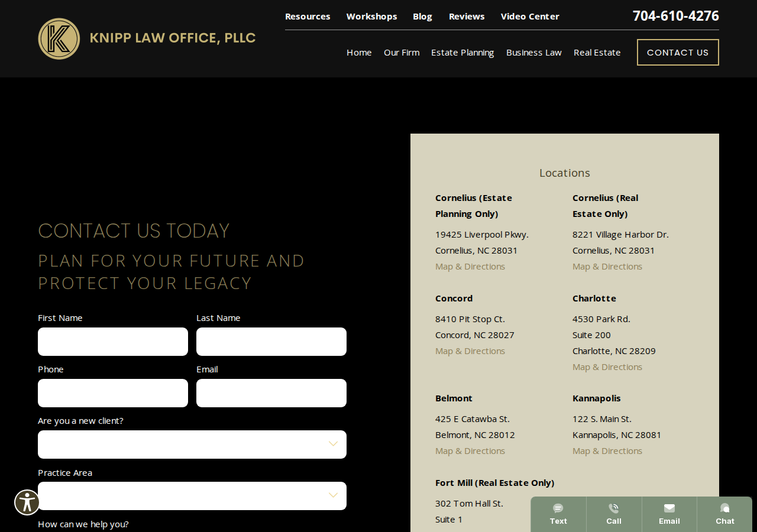Expand the 'Are you a new client?' dropdown
Screen dimensions: 757x532
pos(192,445)
